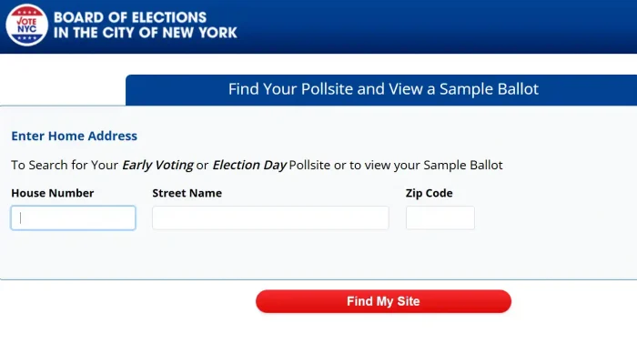Click the Vote NYC logo
Image resolution: width=637 pixels, height=364 pixels.
click(x=26, y=25)
